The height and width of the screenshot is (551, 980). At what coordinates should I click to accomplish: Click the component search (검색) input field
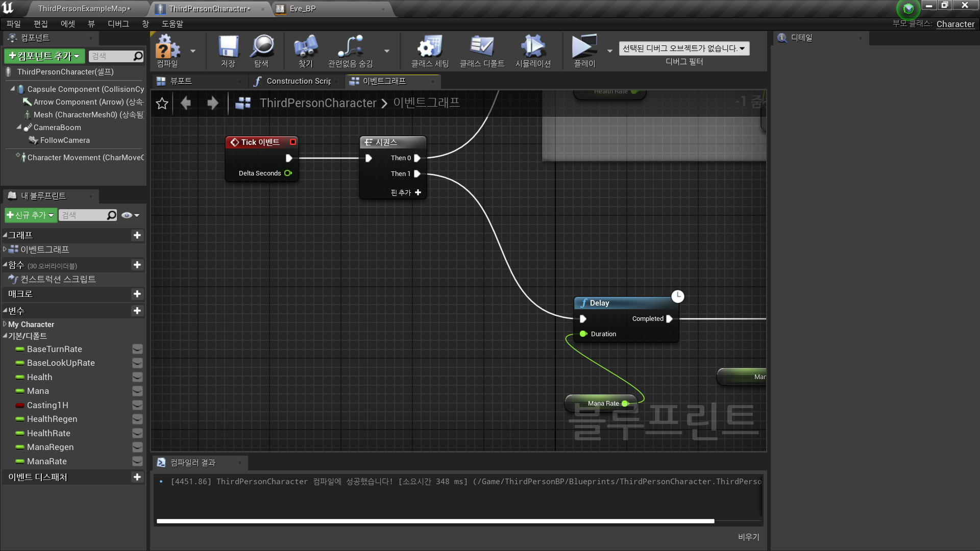pyautogui.click(x=111, y=56)
